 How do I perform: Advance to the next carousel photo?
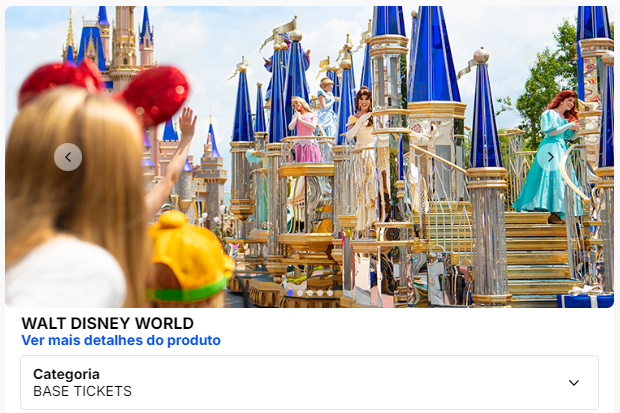click(x=550, y=157)
